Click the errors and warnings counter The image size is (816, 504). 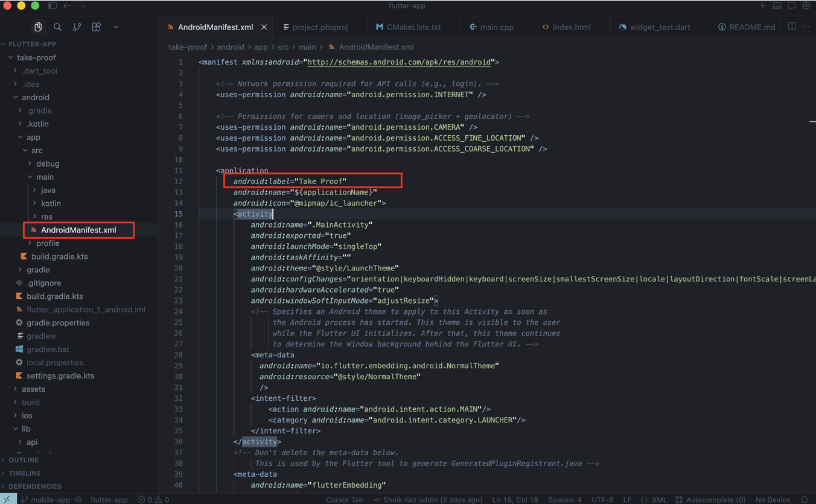click(153, 499)
